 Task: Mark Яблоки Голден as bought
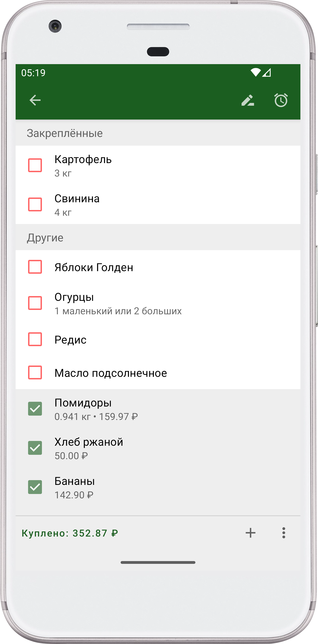pos(35,267)
